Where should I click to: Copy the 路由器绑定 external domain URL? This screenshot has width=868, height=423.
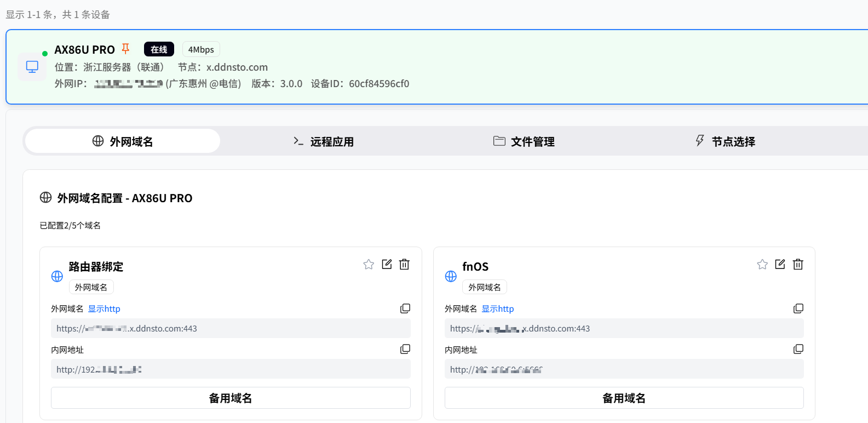click(405, 308)
